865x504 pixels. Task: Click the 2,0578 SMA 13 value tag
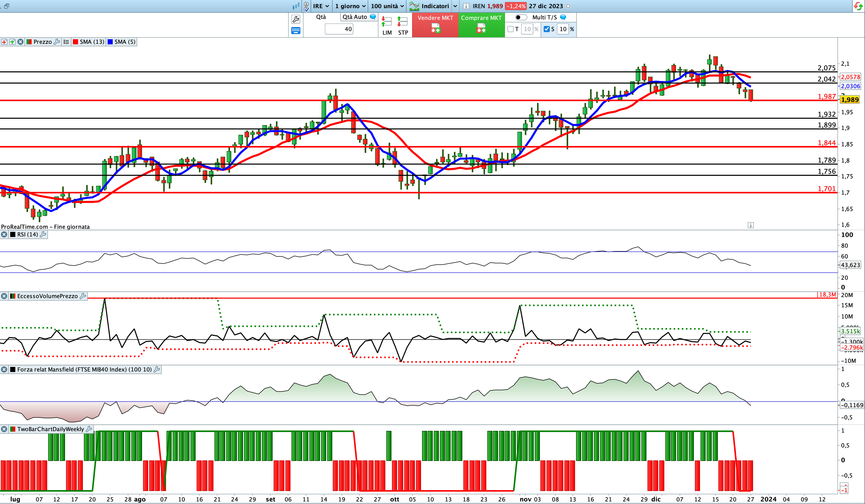(x=850, y=77)
